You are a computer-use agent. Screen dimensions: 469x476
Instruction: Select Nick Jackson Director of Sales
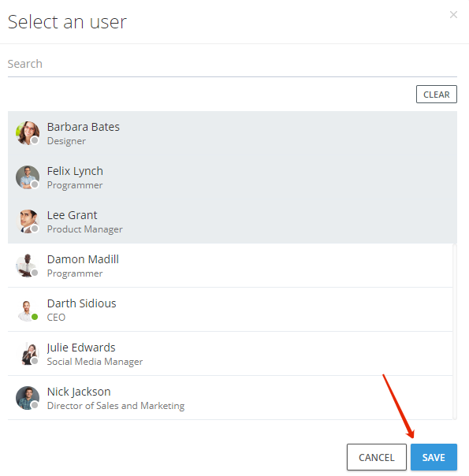230,398
